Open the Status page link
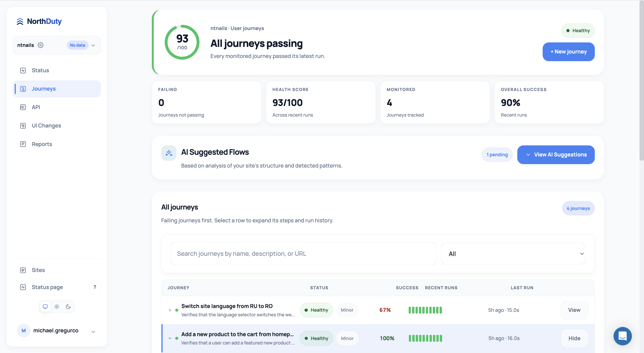This screenshot has height=353, width=644. pyautogui.click(x=47, y=287)
